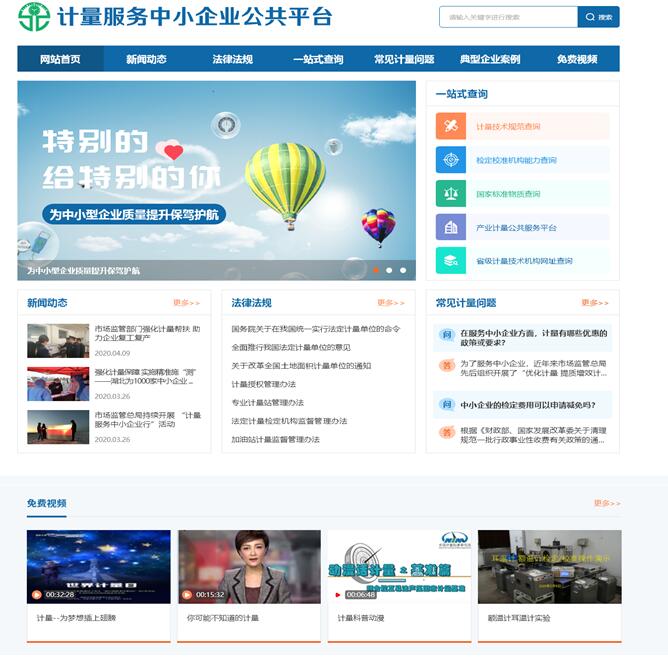Open the 新闻动态 navigation tab
This screenshot has width=668, height=664.
146,59
